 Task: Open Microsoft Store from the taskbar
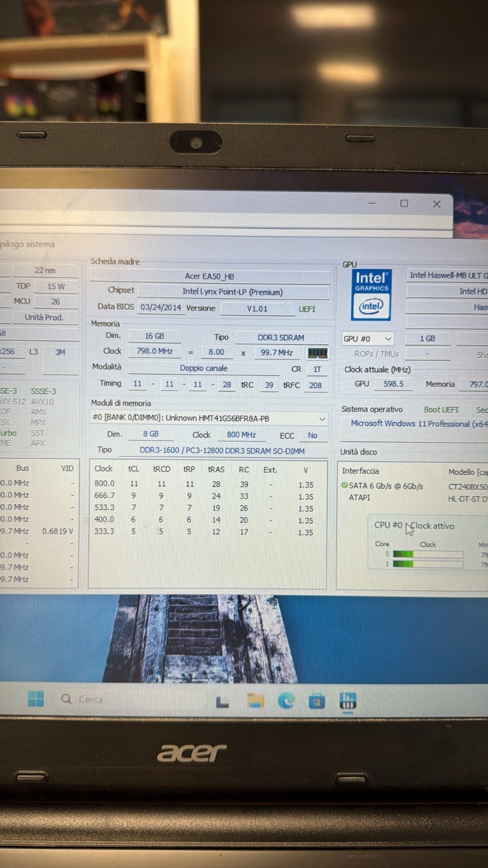[x=317, y=701]
